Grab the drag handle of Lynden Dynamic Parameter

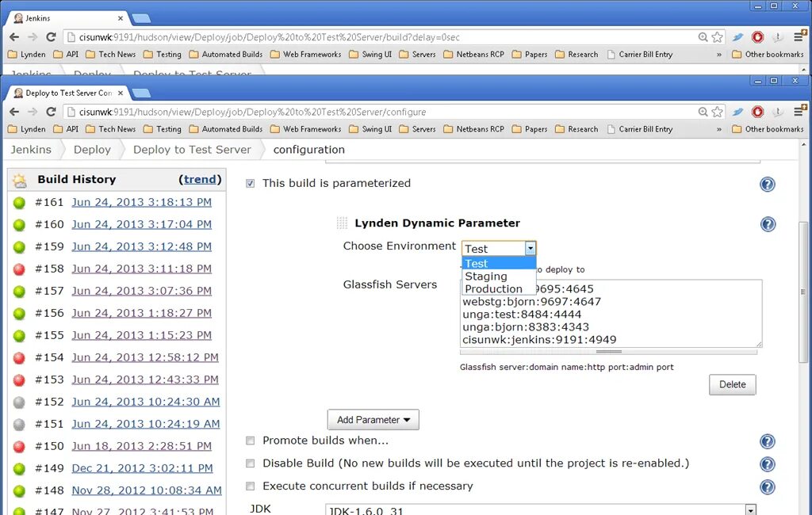(x=342, y=223)
